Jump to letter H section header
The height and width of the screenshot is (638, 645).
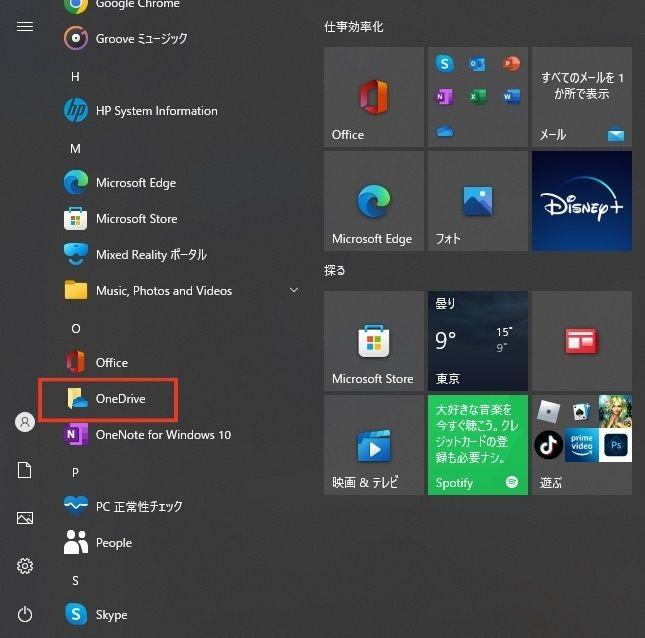pos(75,77)
